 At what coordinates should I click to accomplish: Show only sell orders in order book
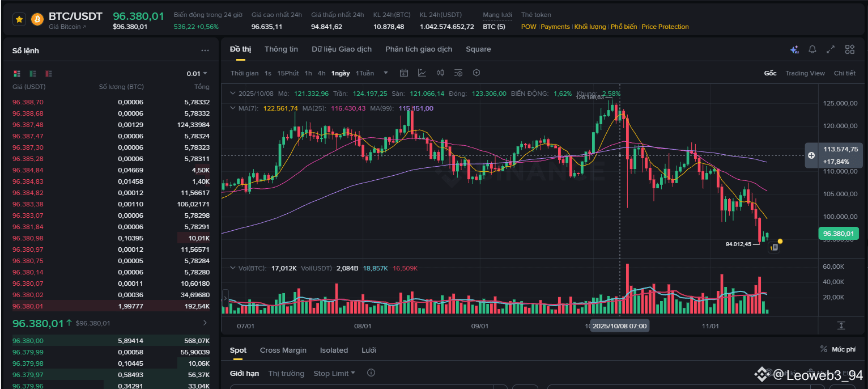pyautogui.click(x=49, y=74)
